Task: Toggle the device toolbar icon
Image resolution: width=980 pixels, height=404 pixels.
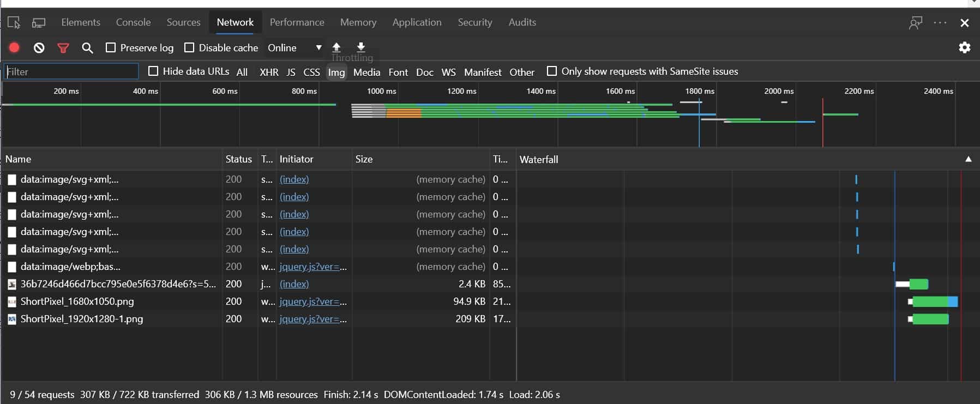Action: tap(39, 22)
